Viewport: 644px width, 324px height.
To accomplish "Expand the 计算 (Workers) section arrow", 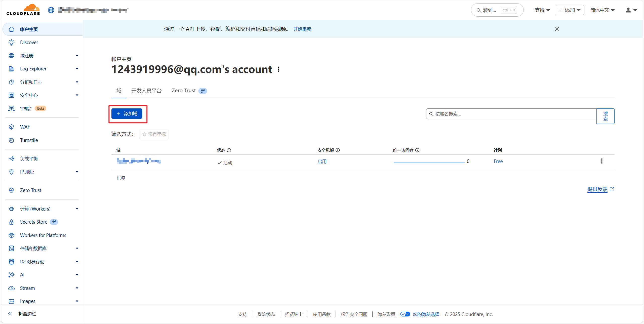I will (x=77, y=209).
